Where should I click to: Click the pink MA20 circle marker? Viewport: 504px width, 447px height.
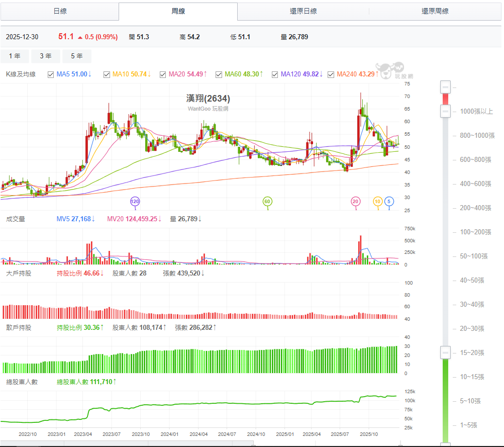pyautogui.click(x=356, y=201)
